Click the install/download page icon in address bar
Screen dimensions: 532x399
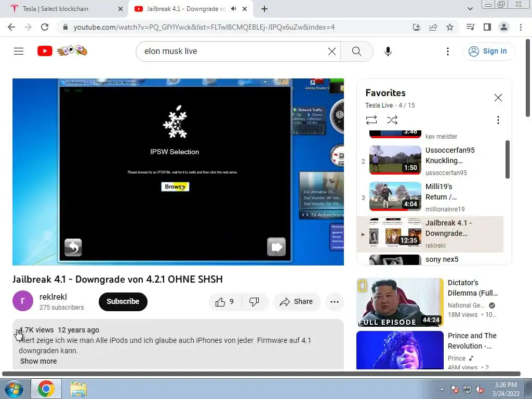coord(416,27)
